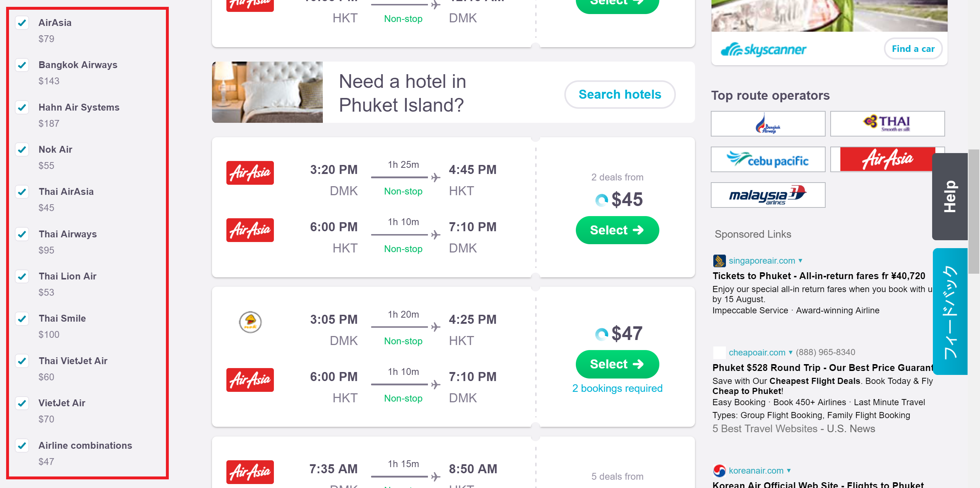
Task: Open the Bangkok Airways operator logo
Action: point(768,124)
